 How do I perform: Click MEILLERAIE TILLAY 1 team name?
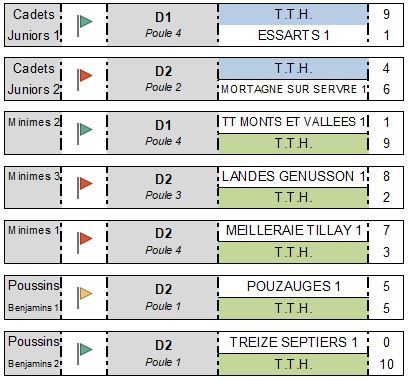[294, 230]
